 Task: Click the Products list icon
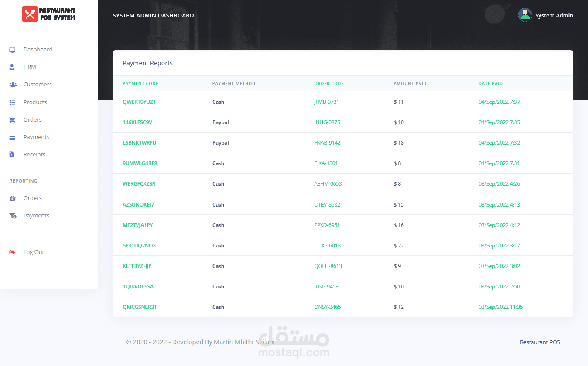pyautogui.click(x=12, y=102)
